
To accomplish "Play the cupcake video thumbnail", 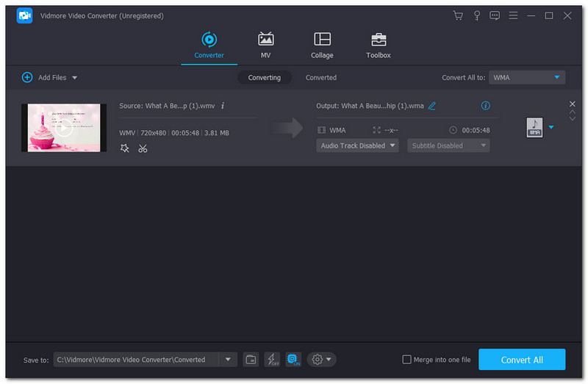I will tap(65, 128).
